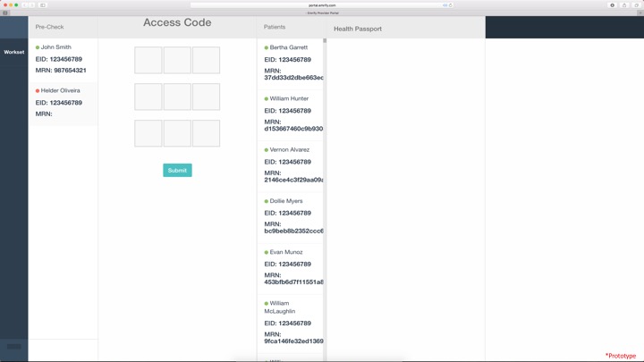This screenshot has height=362, width=644.
Task: Click last access code box, top row
Action: (207, 61)
